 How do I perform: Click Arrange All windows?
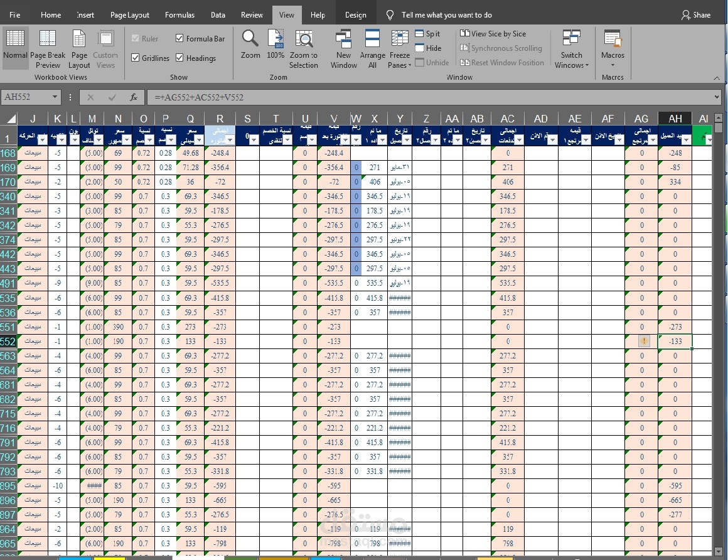click(x=372, y=48)
